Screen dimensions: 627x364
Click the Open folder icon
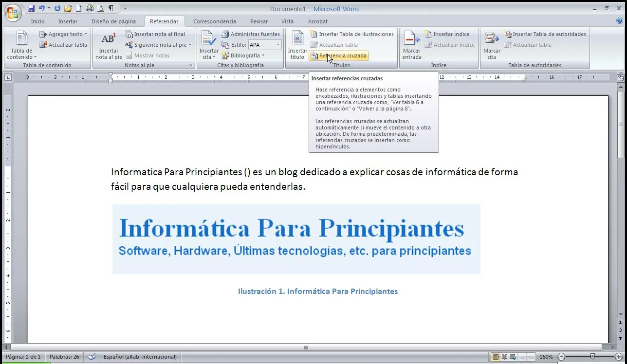tap(68, 8)
